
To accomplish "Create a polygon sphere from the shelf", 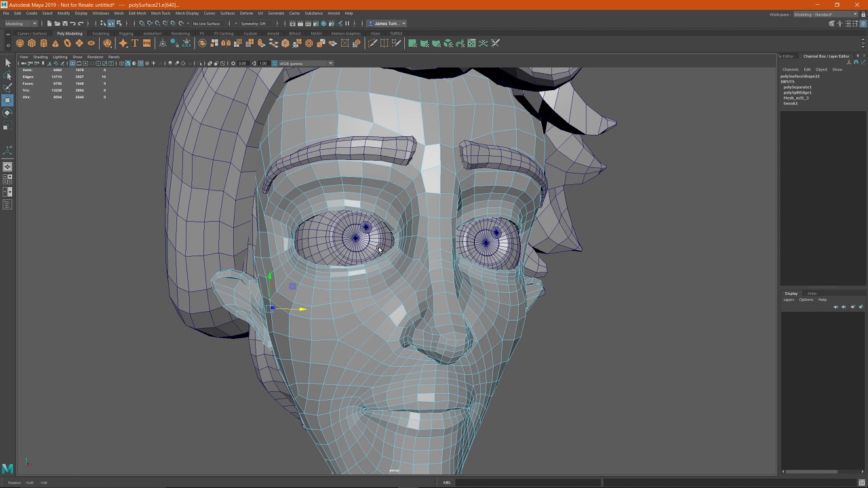I will coord(20,43).
